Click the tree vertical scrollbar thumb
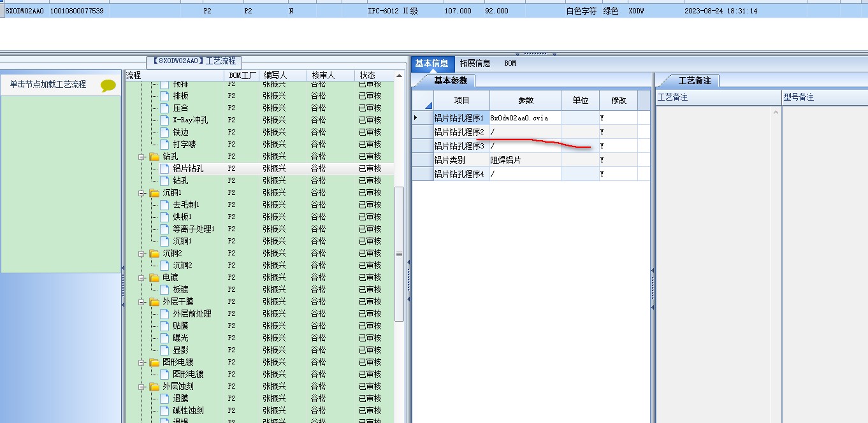 click(400, 254)
